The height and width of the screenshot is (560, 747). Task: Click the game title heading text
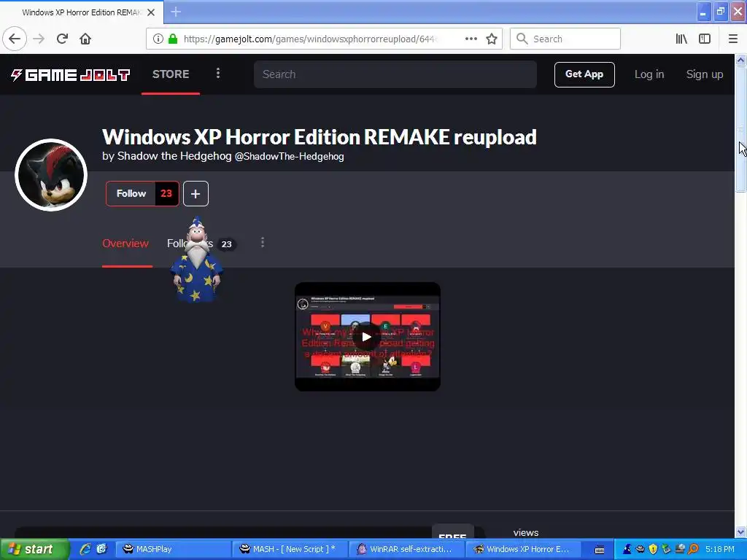[x=320, y=137]
